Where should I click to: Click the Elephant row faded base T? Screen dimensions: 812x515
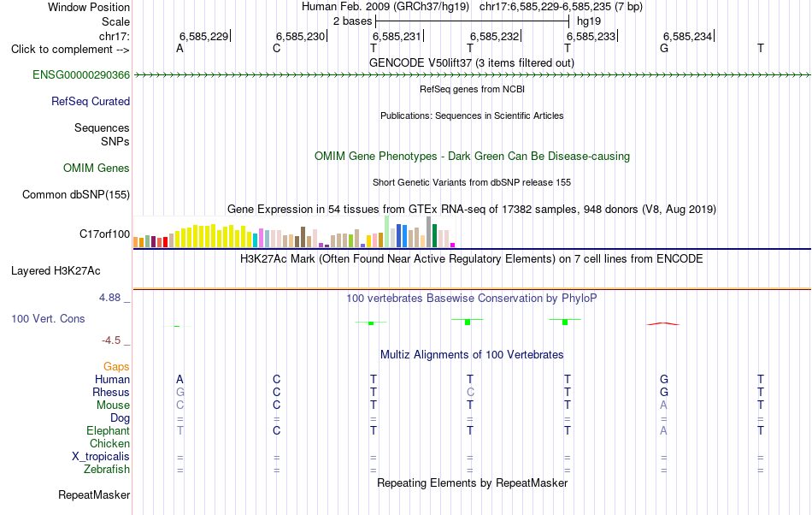click(x=179, y=430)
